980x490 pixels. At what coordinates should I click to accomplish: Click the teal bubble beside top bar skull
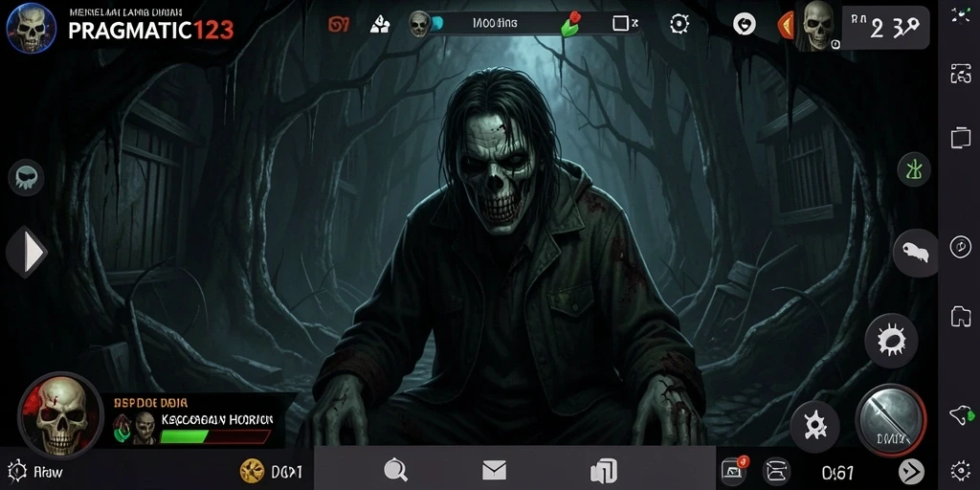tap(436, 24)
